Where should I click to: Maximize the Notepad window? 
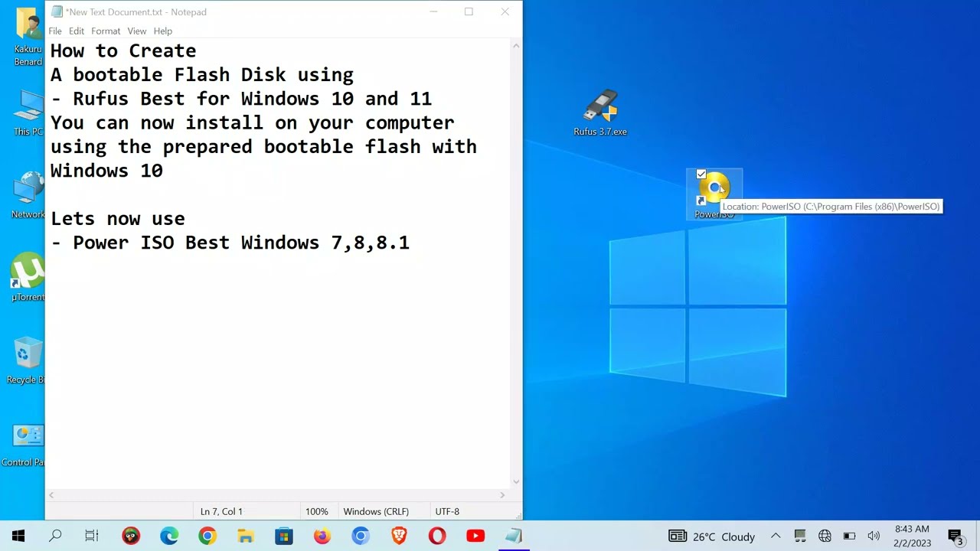[469, 11]
